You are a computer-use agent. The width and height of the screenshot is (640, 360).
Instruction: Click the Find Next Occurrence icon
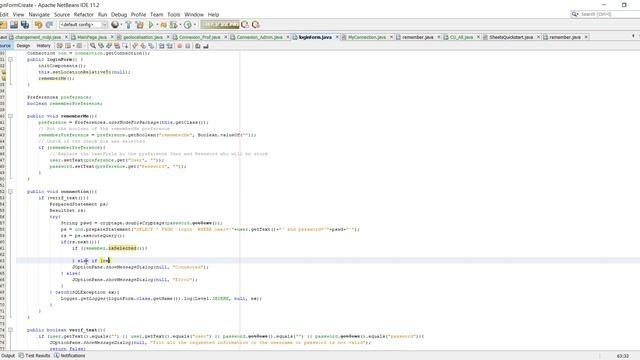coord(109,46)
